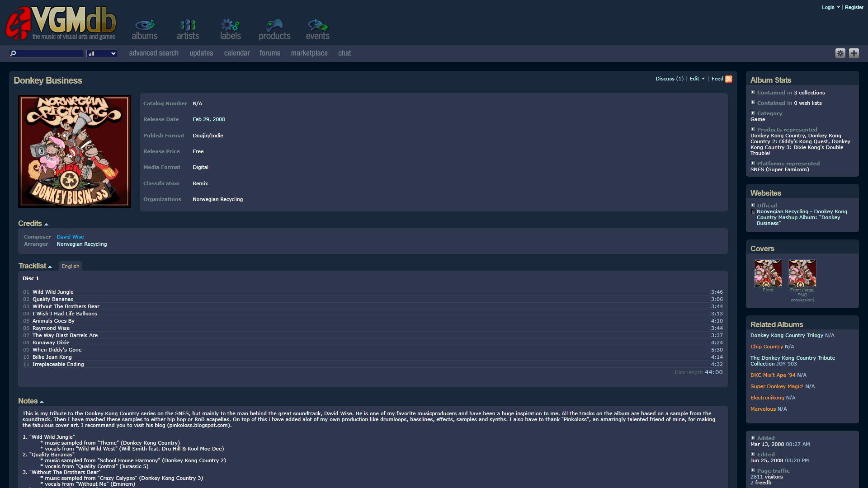Open the marketplace page

click(309, 53)
